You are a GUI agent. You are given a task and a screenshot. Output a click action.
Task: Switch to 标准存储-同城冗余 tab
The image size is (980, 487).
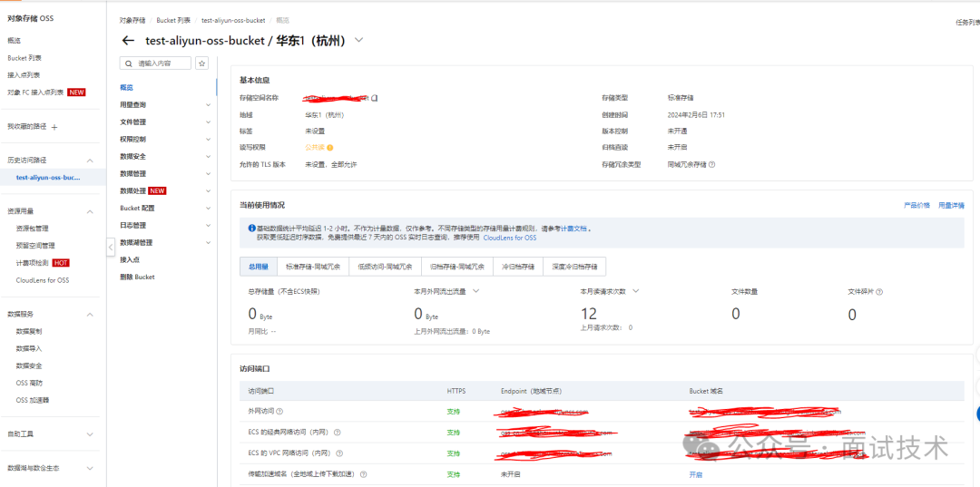click(313, 267)
